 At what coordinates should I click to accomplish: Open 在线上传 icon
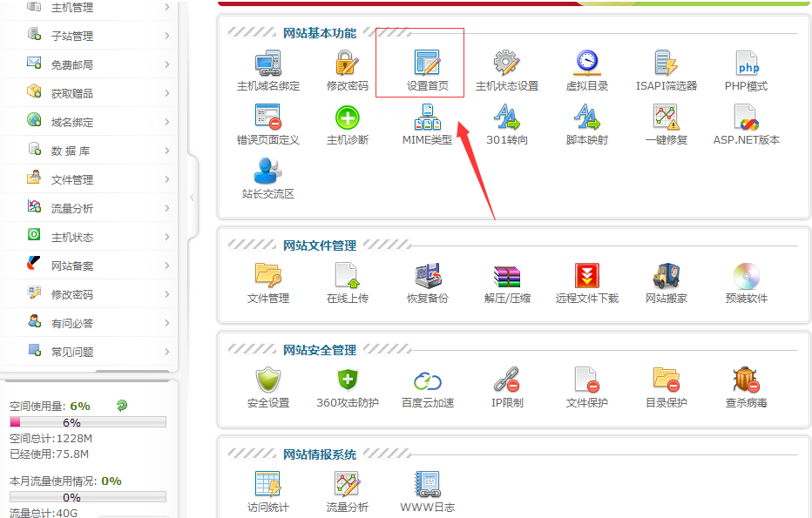click(347, 275)
